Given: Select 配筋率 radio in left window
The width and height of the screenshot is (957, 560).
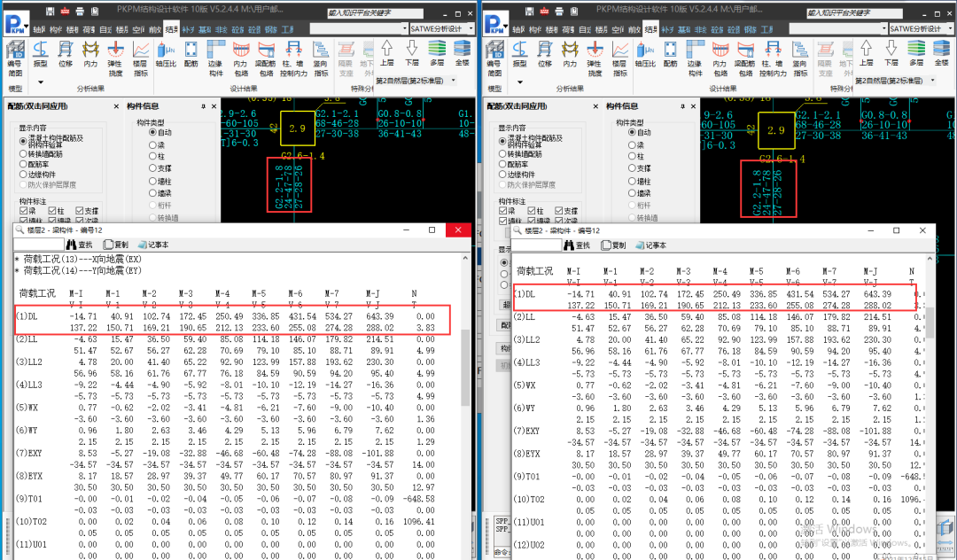Looking at the screenshot, I should pos(23,165).
